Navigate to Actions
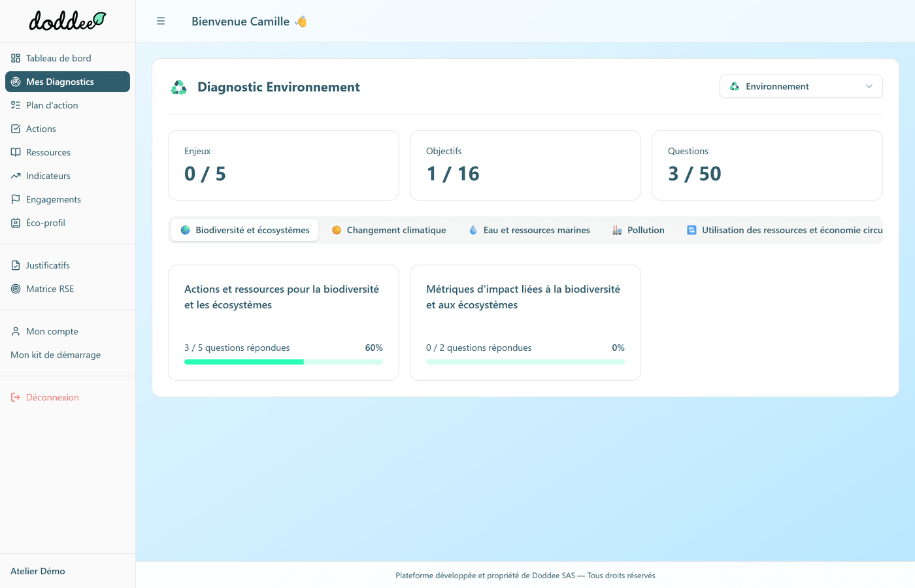Viewport: 915px width, 588px height. point(67,129)
